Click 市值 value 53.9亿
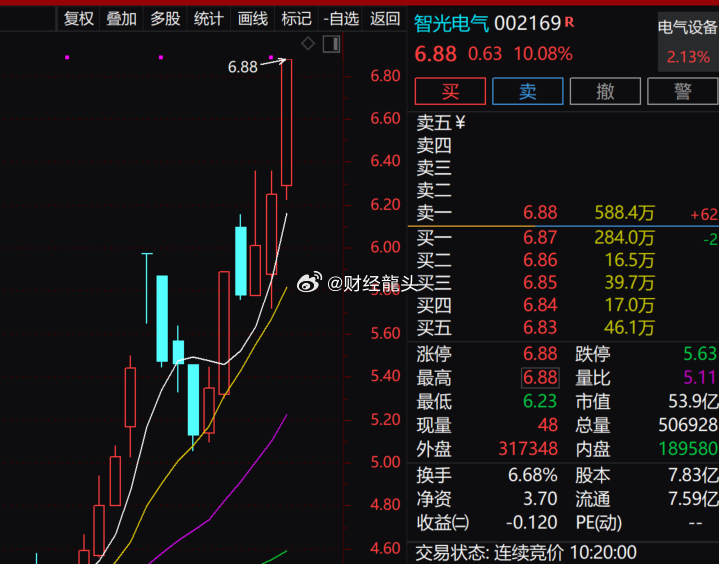Viewport: 719px width, 564px height. pyautogui.click(x=693, y=402)
